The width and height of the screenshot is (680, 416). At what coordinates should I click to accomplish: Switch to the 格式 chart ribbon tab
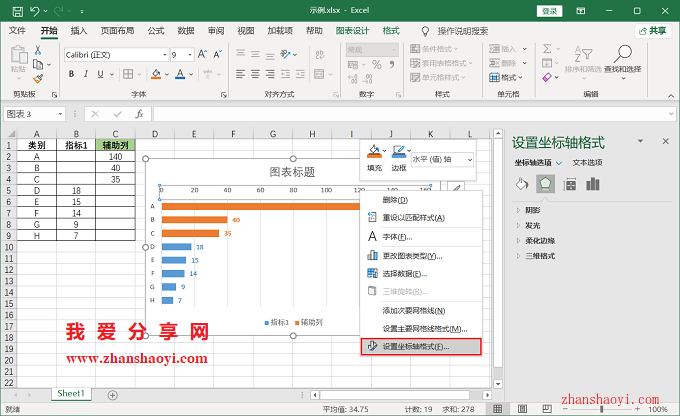(x=391, y=31)
